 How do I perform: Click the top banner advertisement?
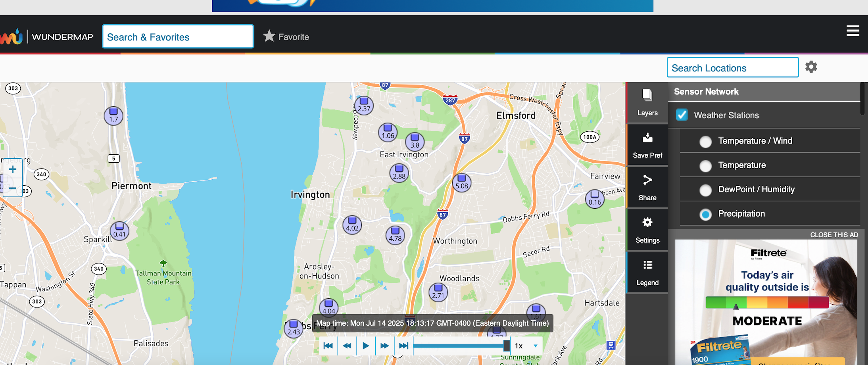pos(432,6)
